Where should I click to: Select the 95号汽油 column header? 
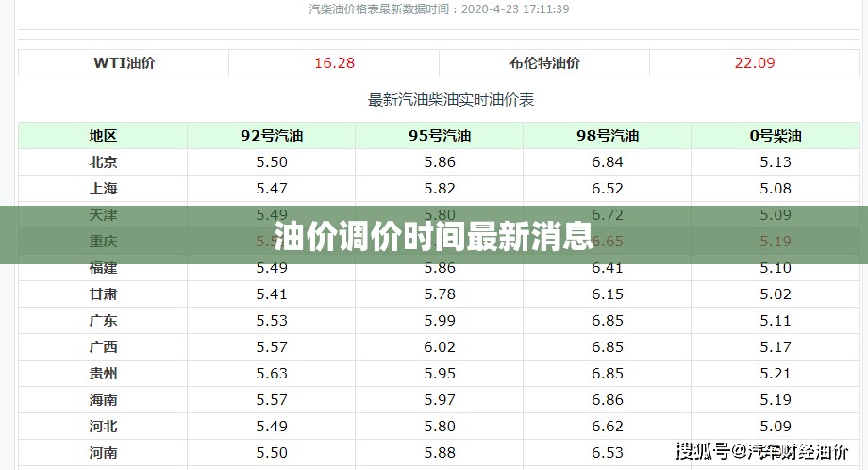440,136
